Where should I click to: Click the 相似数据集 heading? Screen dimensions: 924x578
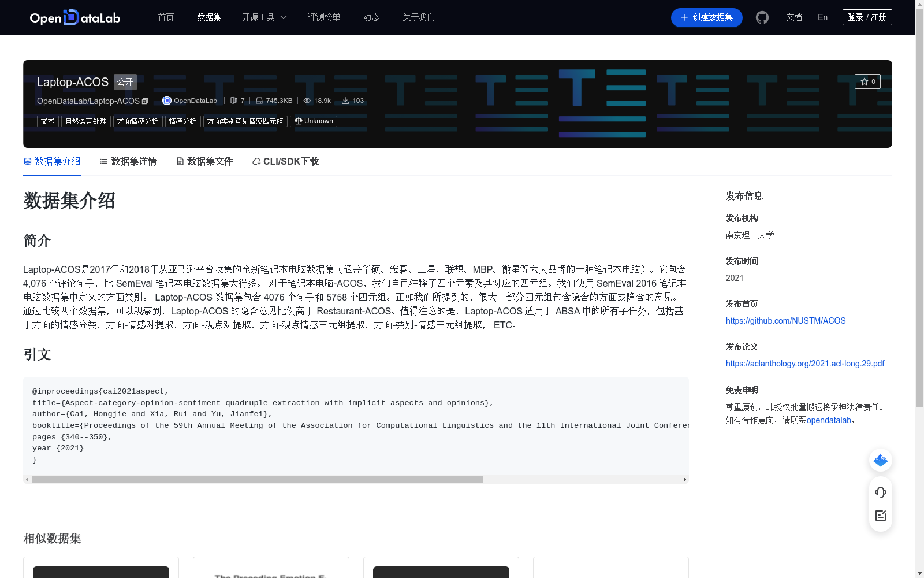pos(52,539)
